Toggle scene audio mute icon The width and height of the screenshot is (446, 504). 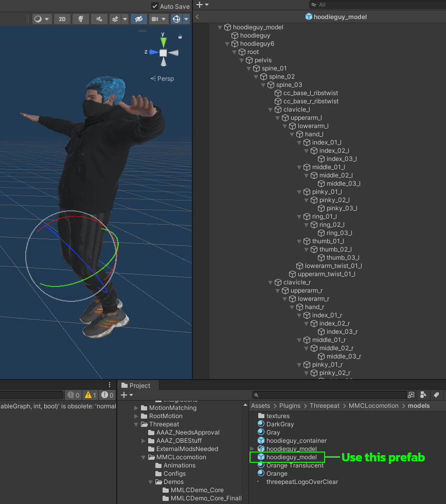point(99,19)
